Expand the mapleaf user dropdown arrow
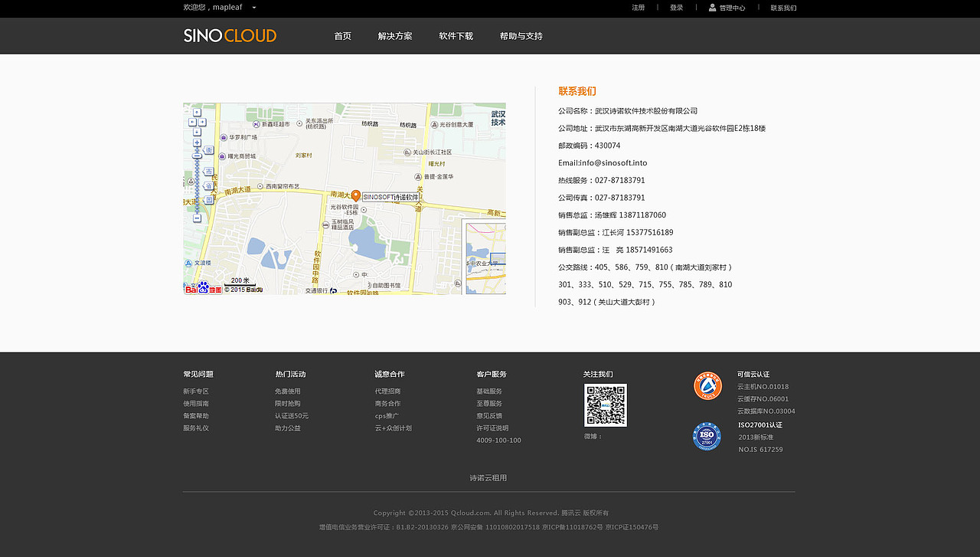Screen dimensions: 980x557 pos(253,8)
